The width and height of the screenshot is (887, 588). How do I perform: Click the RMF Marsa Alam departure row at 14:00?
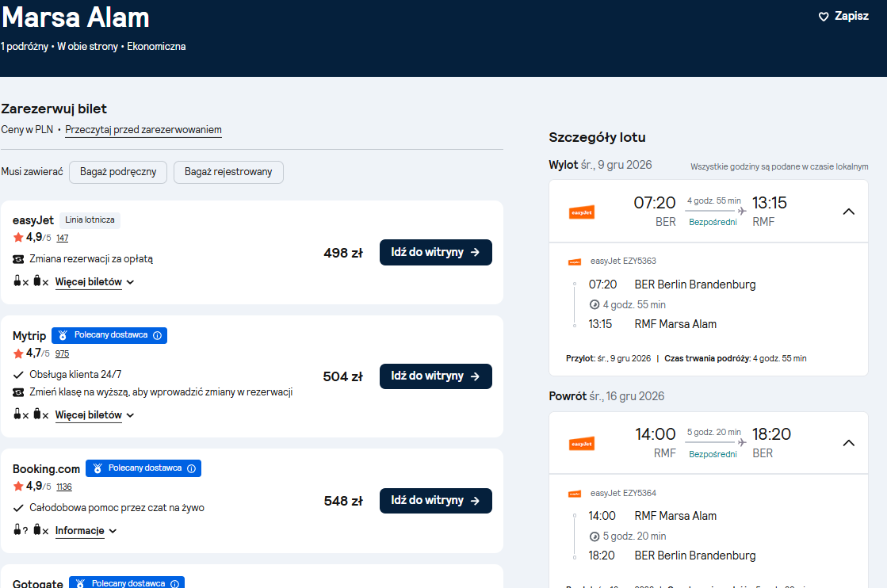(652, 516)
